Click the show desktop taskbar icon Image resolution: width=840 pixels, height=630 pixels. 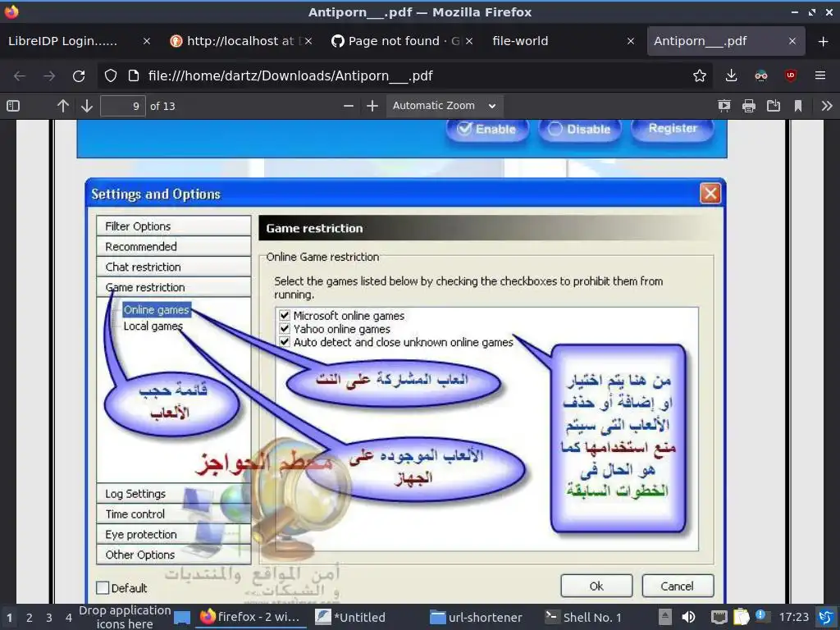pos(182,618)
